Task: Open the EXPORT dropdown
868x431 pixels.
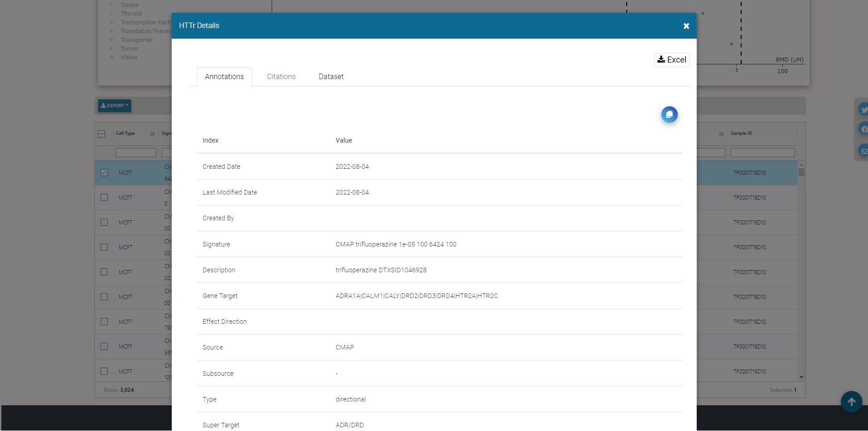Action: point(114,106)
